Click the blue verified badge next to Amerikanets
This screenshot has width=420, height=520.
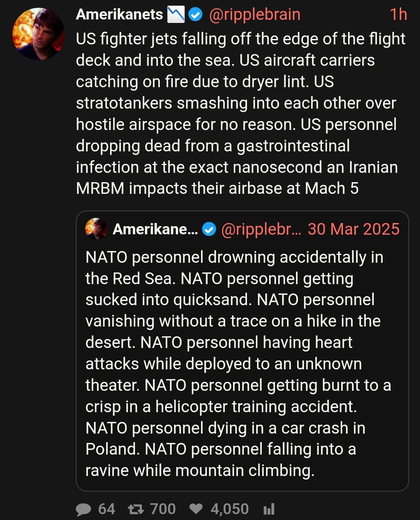pos(195,15)
